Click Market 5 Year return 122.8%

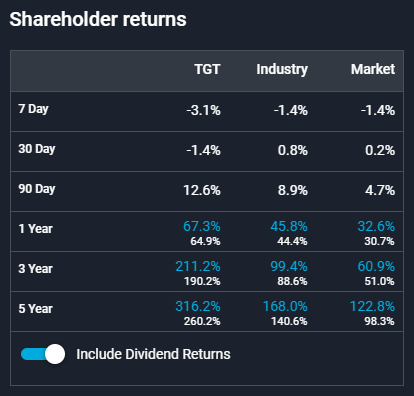click(x=372, y=306)
